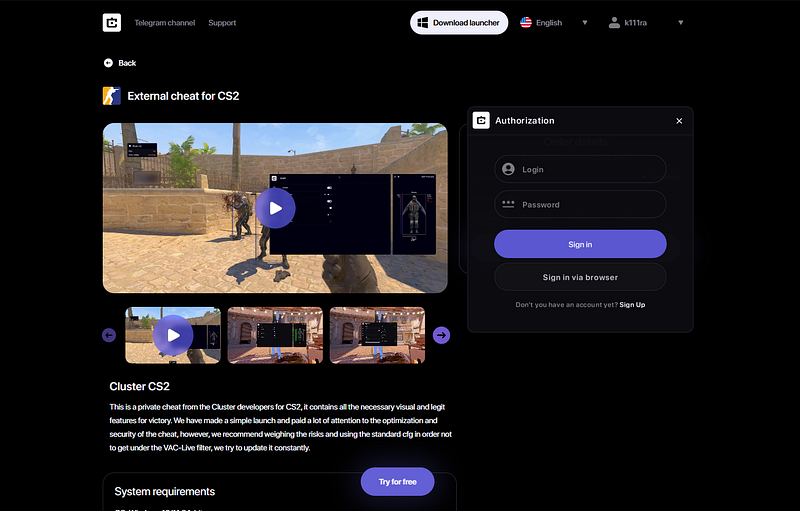Viewport: 800px width, 511px height.
Task: Play the first thumbnail video
Action: tap(173, 335)
